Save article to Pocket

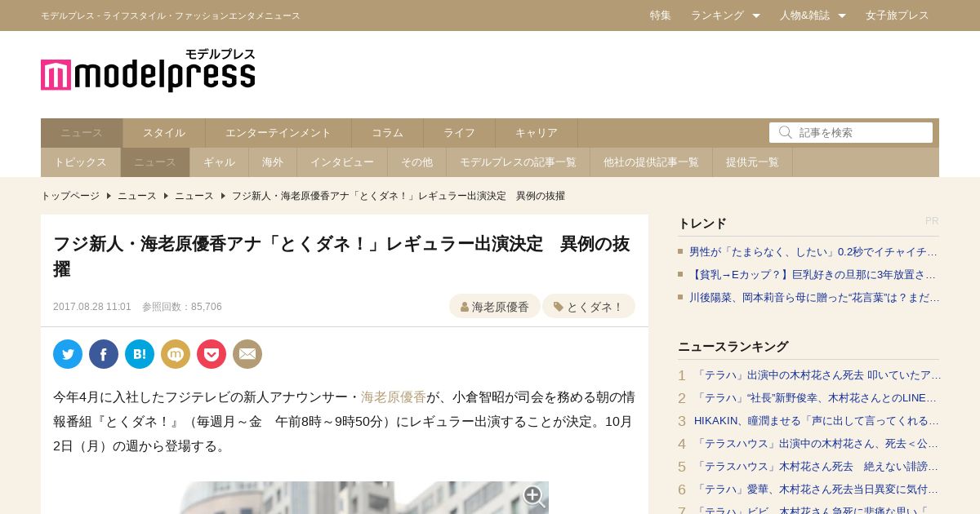[212, 354]
